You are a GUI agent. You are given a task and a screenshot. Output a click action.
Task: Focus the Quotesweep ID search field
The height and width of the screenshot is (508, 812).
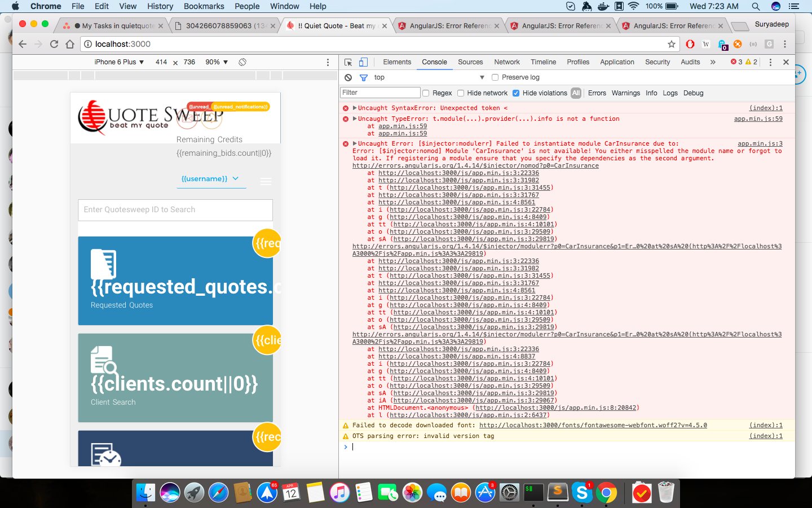pos(175,210)
